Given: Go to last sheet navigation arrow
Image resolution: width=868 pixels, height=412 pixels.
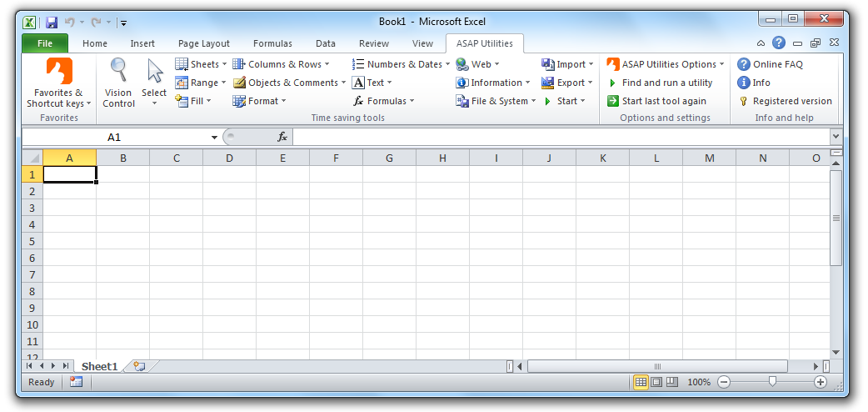Looking at the screenshot, I should coord(65,366).
